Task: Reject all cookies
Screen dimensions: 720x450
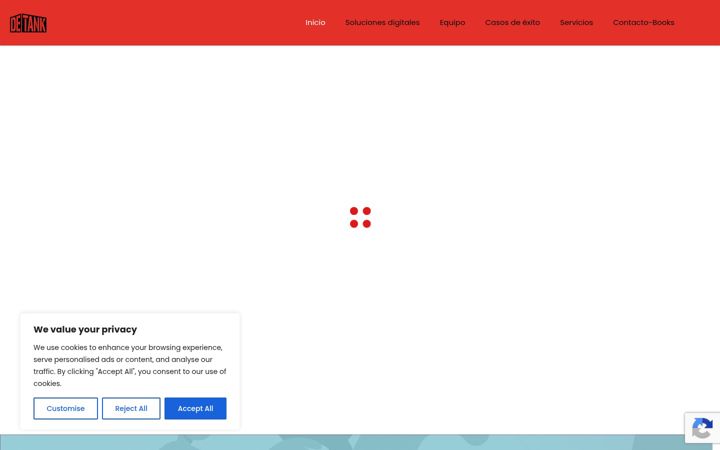Action: [x=131, y=408]
